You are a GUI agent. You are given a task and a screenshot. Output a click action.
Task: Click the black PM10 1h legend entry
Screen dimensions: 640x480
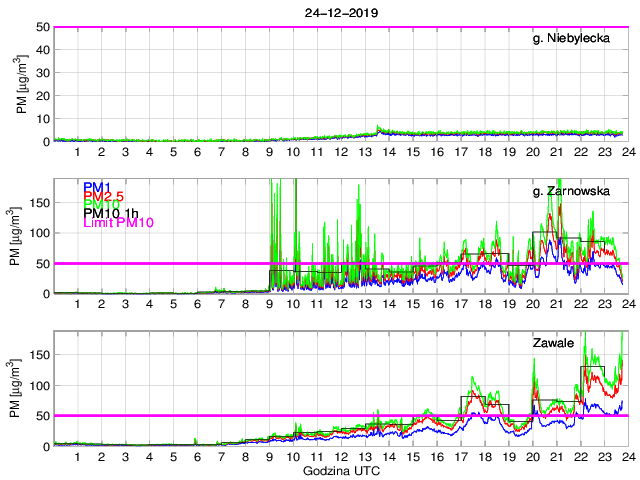pos(112,213)
